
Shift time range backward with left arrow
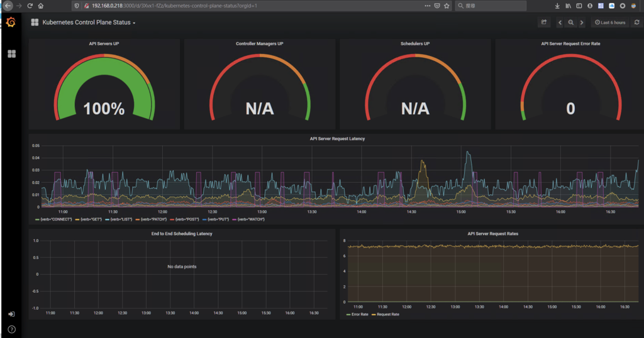560,23
